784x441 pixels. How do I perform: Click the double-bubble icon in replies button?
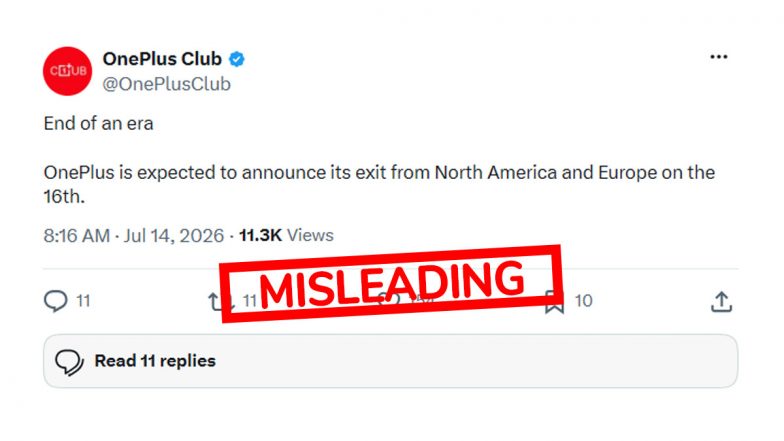[x=69, y=362]
